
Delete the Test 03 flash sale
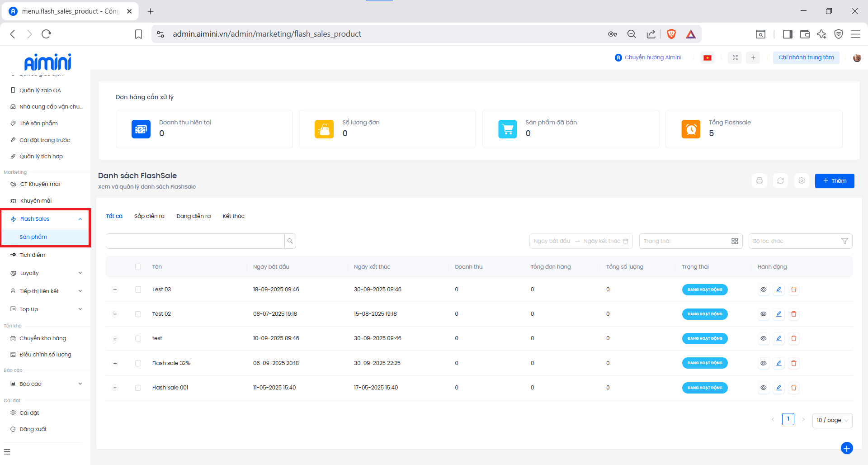(x=793, y=289)
